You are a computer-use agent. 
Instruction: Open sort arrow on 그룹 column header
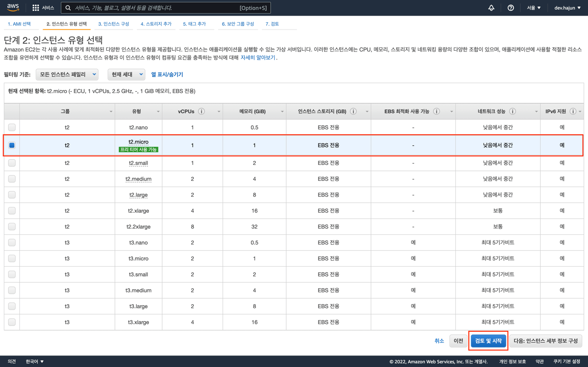[x=111, y=112]
